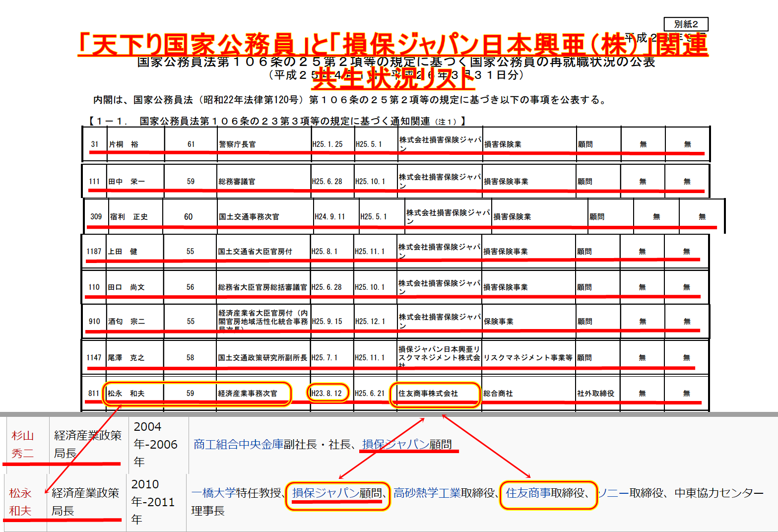Click the date H25.12.1

tap(370, 322)
